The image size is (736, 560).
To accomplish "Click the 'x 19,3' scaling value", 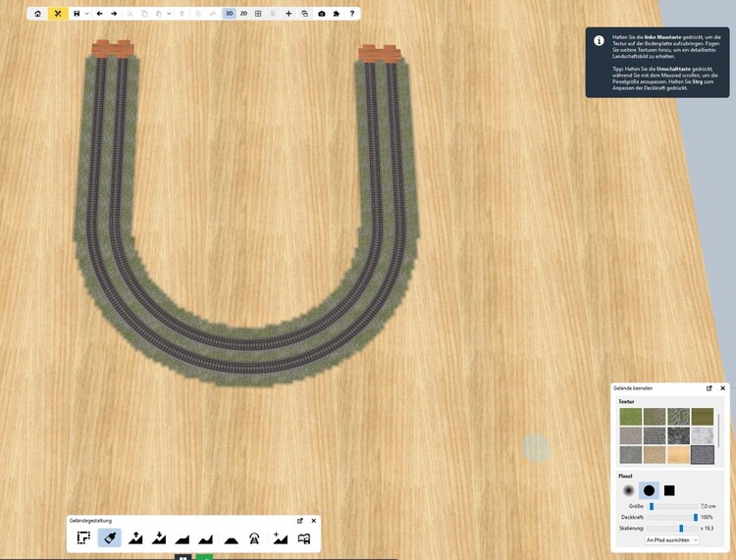I will pyautogui.click(x=707, y=528).
